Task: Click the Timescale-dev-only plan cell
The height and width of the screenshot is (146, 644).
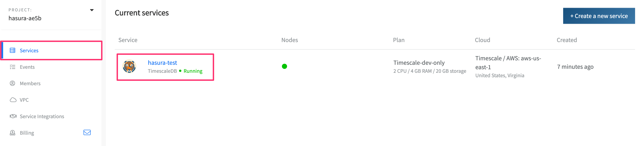Action: (x=419, y=63)
